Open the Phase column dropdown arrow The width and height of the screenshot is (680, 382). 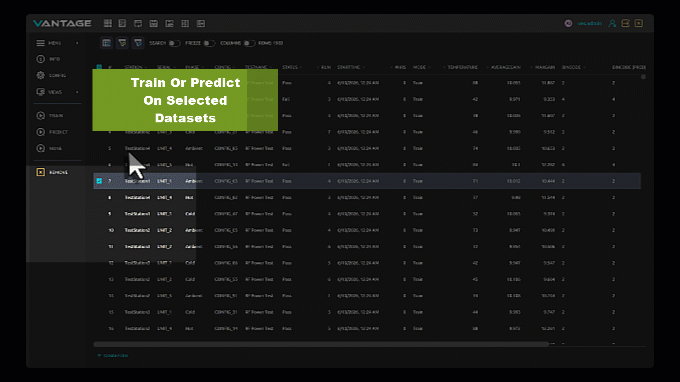coord(203,67)
